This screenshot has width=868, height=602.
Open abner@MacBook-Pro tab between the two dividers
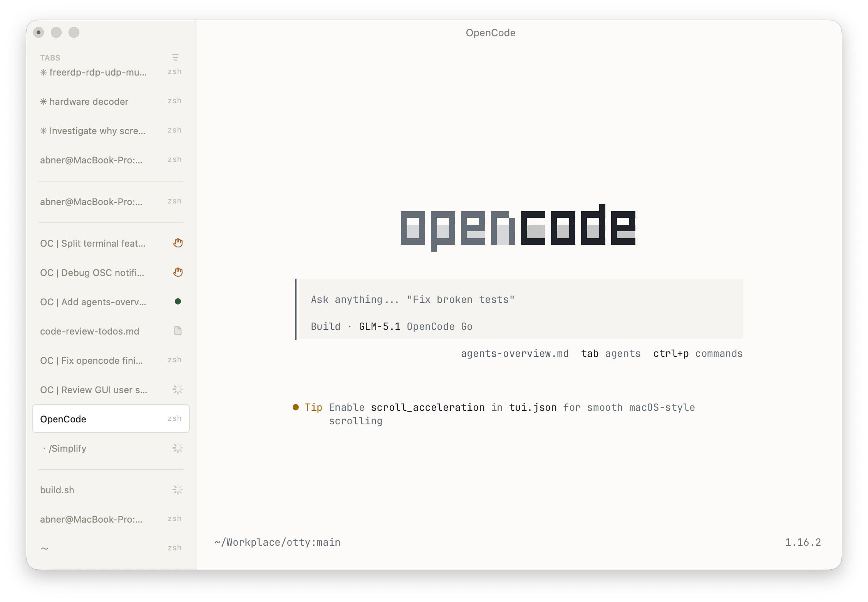coord(111,202)
